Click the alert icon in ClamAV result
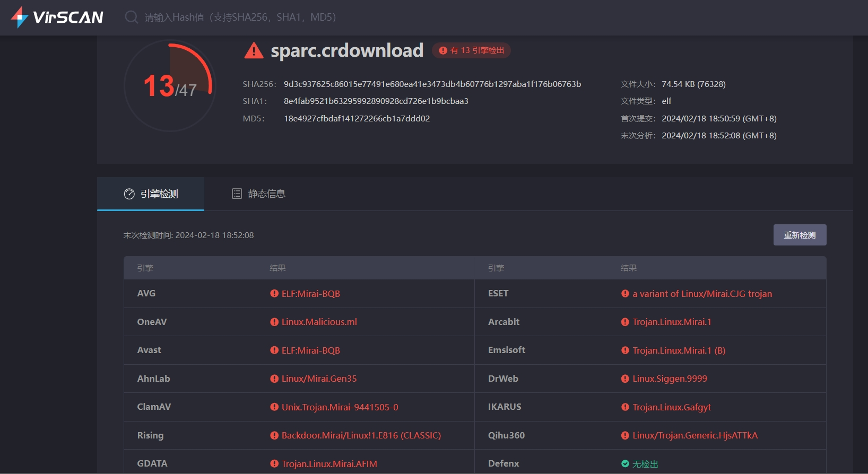Image resolution: width=868 pixels, height=474 pixels. coord(274,407)
